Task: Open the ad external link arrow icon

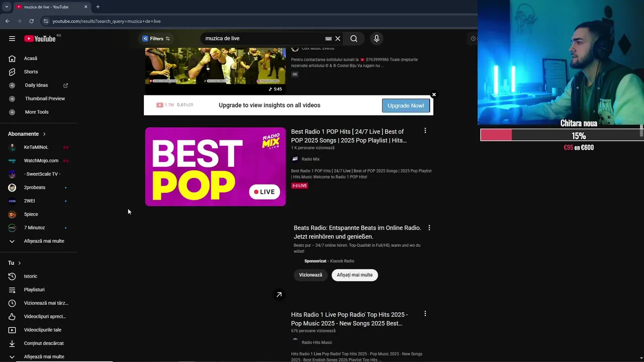Action: point(279,295)
